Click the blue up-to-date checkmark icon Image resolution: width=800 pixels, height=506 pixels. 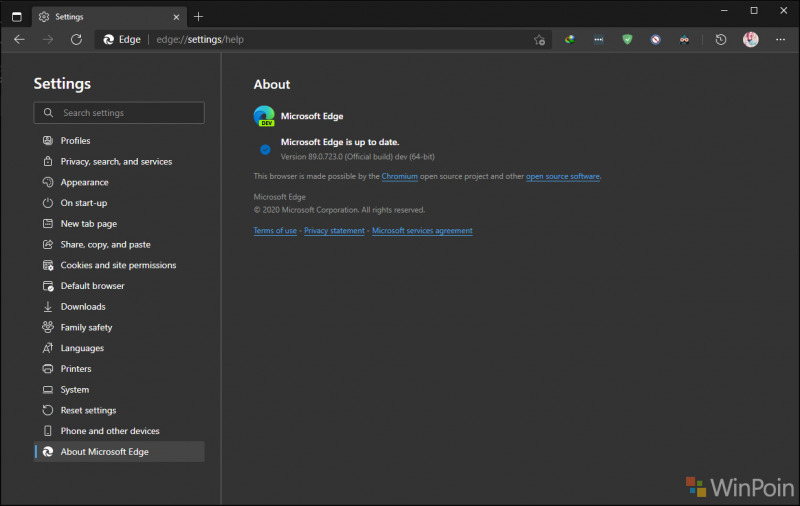[265, 149]
